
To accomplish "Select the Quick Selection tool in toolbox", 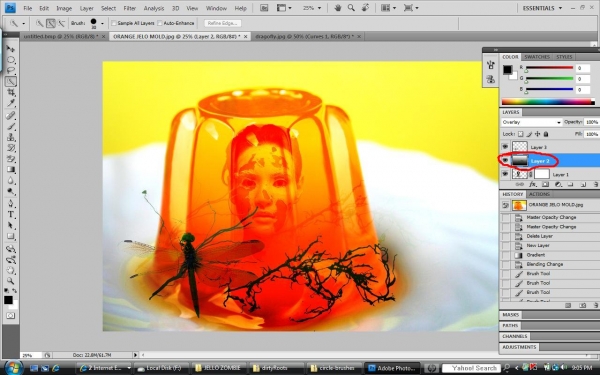I will pyautogui.click(x=10, y=81).
